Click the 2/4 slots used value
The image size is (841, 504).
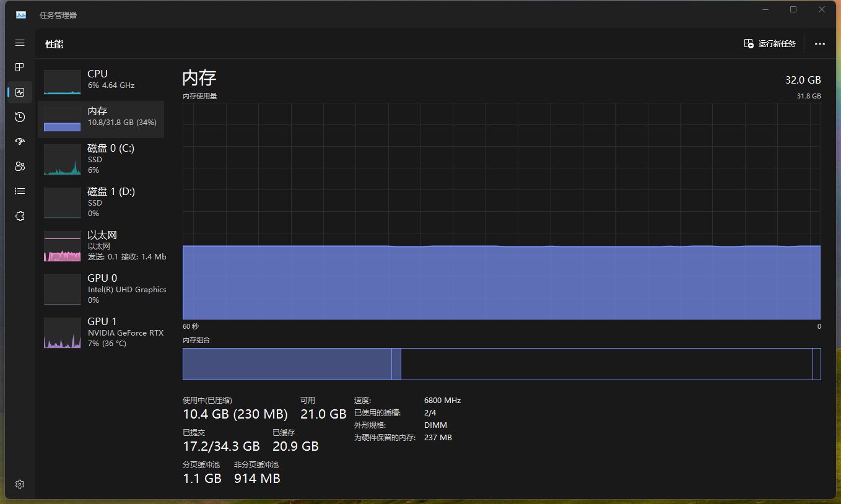430,413
